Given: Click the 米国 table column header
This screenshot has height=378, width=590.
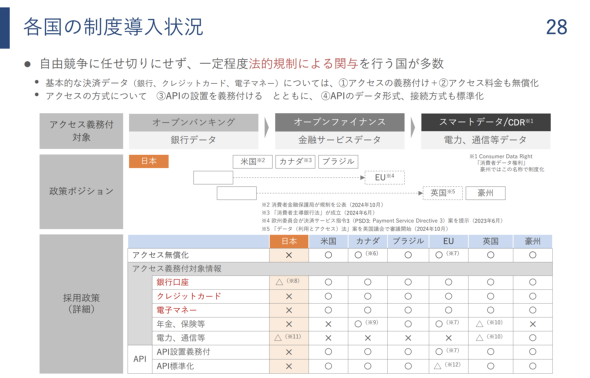Looking at the screenshot, I should click(x=328, y=241).
